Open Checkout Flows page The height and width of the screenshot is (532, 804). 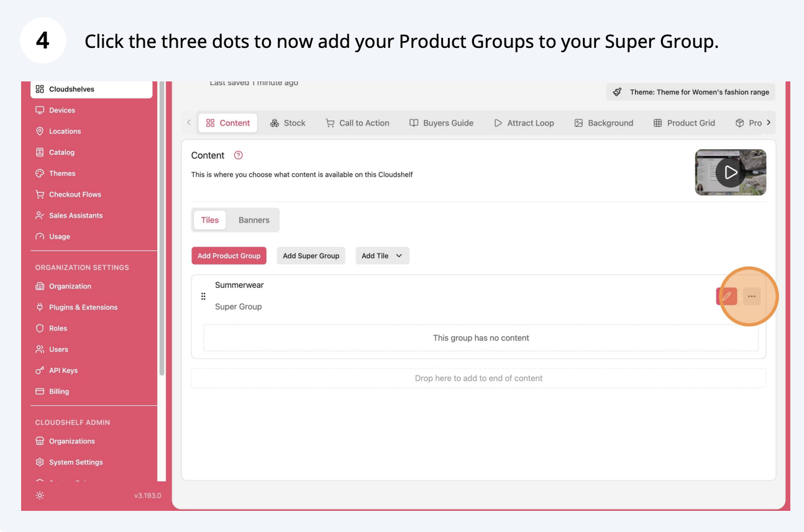coord(75,195)
